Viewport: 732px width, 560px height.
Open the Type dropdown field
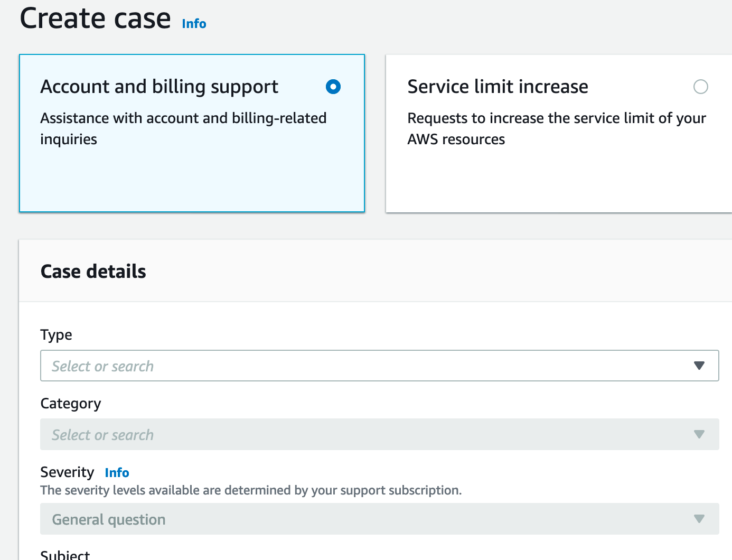(380, 366)
